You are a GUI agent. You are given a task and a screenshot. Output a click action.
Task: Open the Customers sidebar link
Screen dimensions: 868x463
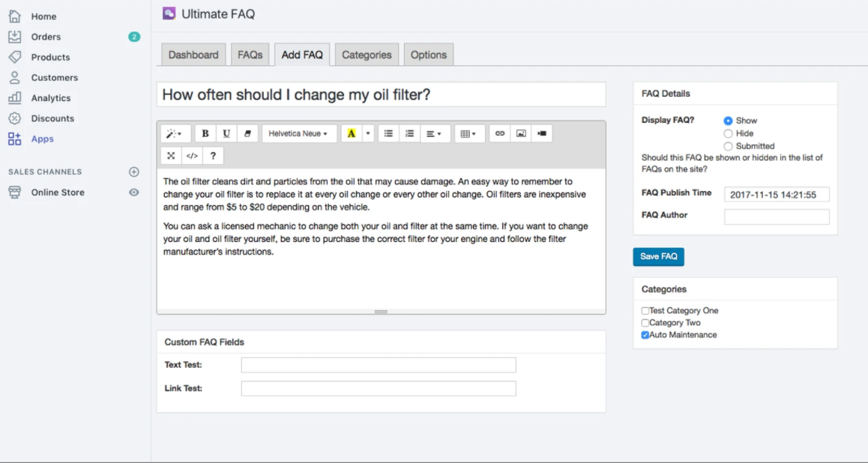[54, 78]
